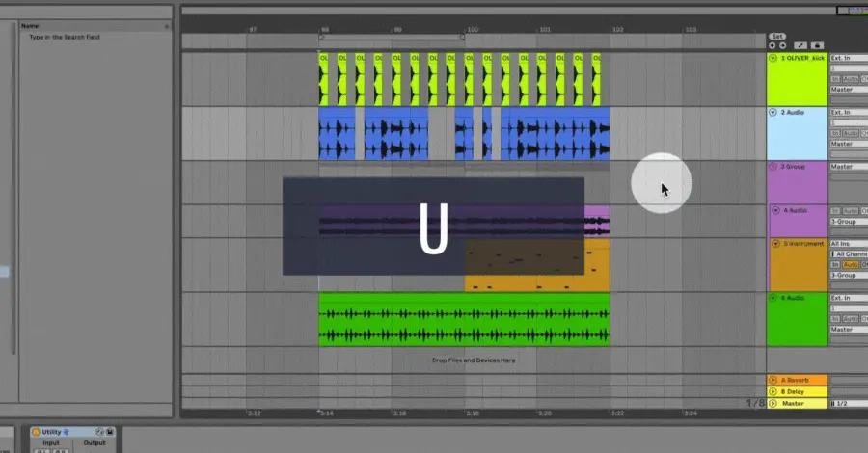Screen dimensions: 868x453
Task: Toggle the Utility device activator
Action: (36, 432)
